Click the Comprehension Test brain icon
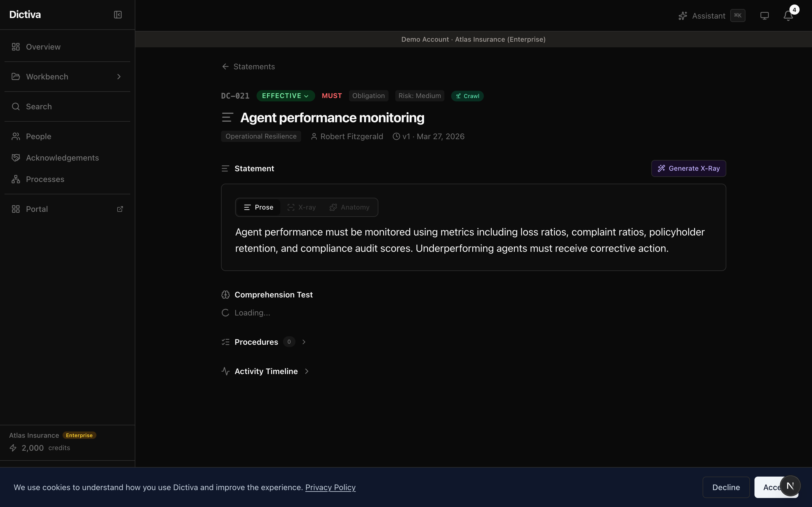The image size is (812, 507). coord(226,295)
